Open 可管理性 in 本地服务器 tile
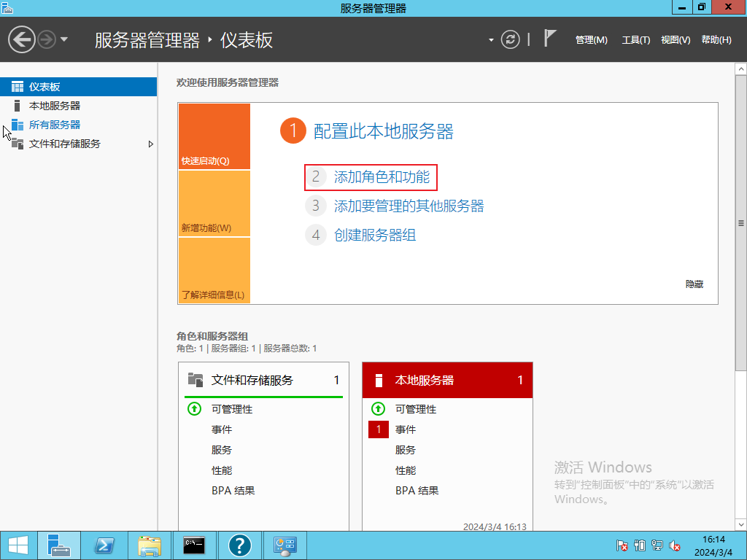747x560 pixels. coord(416,409)
